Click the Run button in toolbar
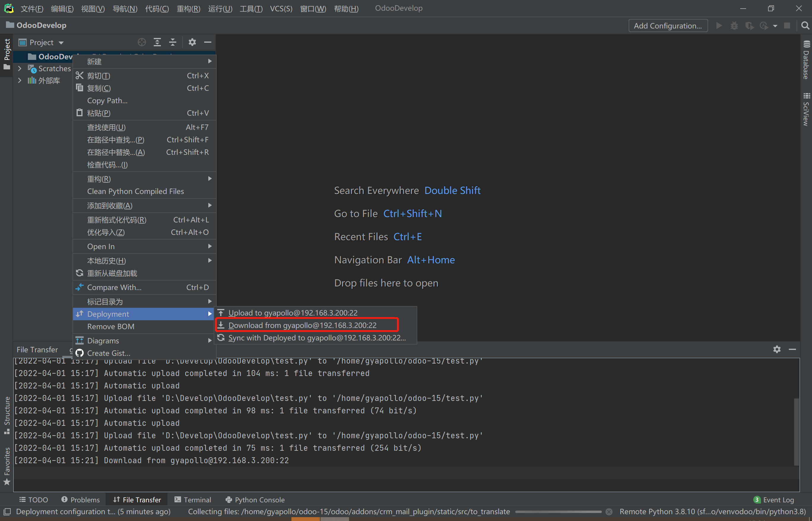 tap(719, 26)
